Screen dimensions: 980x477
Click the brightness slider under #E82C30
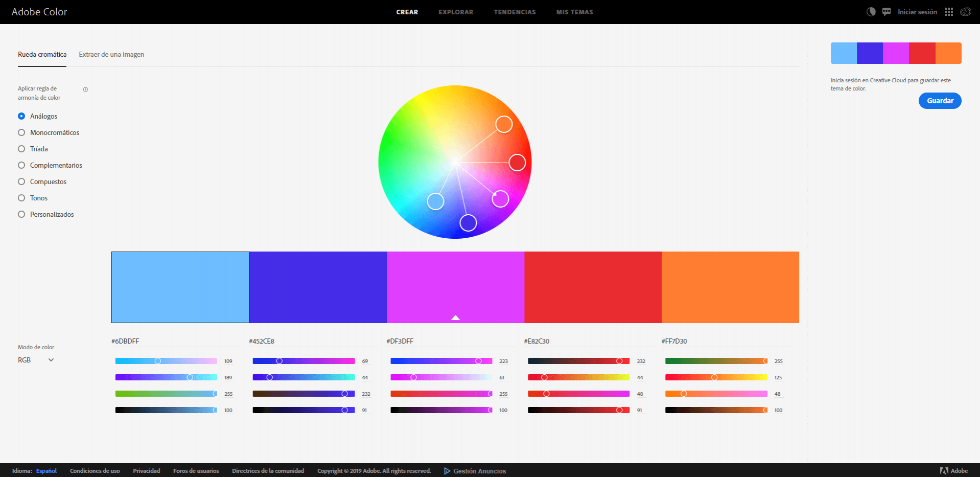point(579,410)
